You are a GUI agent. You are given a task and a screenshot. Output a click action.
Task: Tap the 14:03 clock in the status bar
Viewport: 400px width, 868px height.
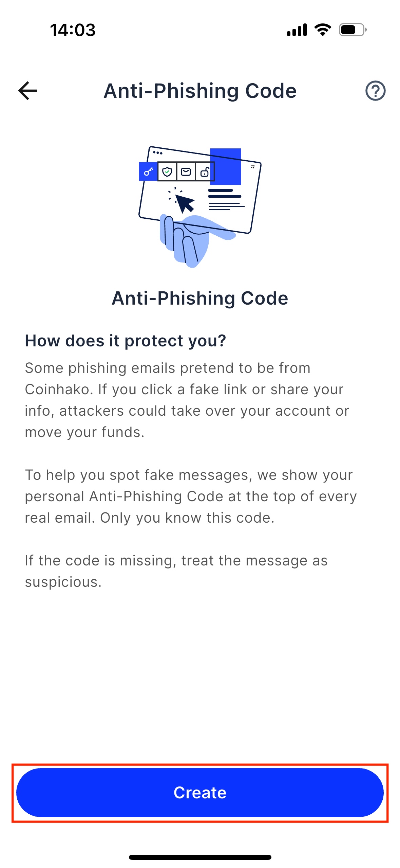tap(73, 30)
